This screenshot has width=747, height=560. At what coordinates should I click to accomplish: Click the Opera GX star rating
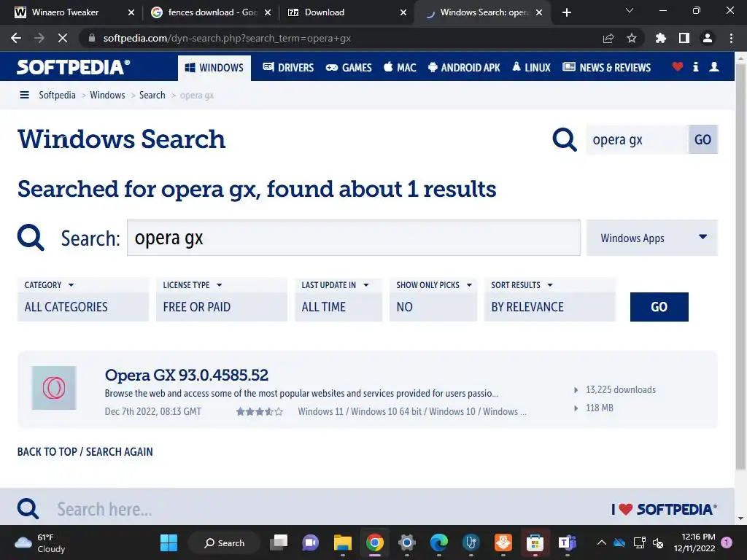260,411
